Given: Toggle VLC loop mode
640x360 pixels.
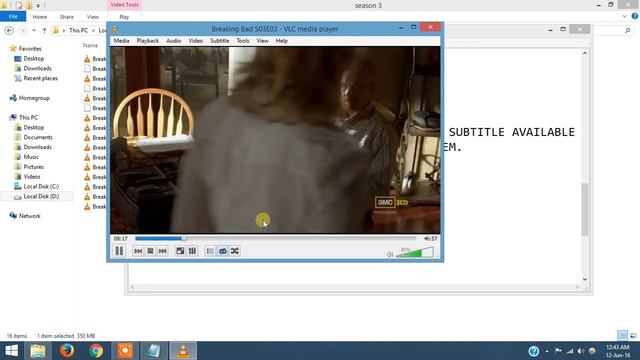Looking at the screenshot, I should tap(222, 251).
